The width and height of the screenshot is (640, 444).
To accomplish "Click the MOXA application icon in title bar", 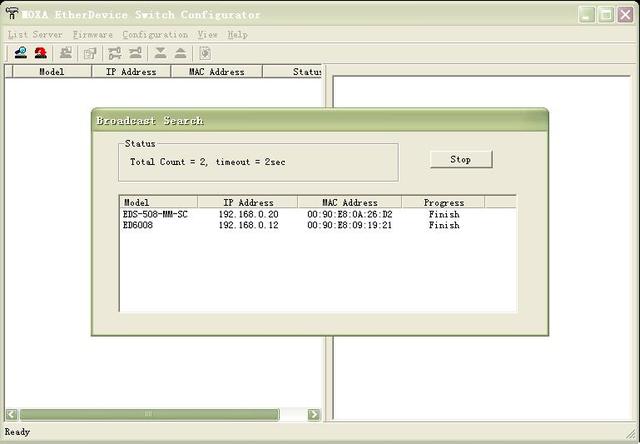I will pos(12,13).
